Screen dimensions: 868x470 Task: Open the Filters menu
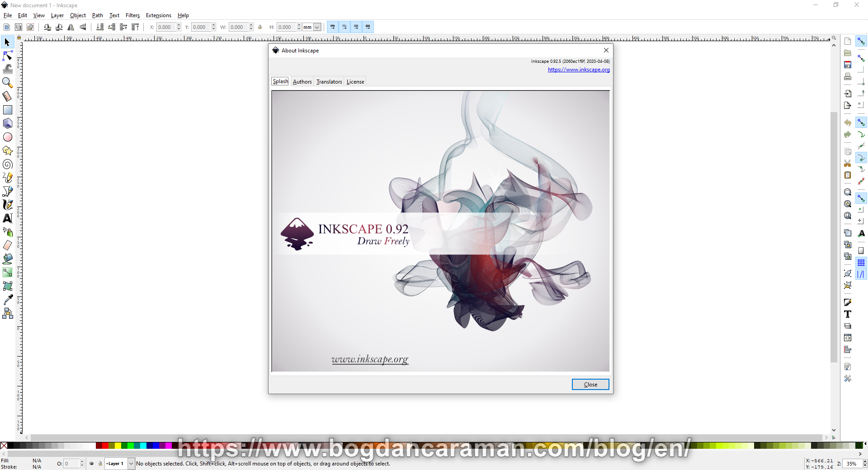(x=132, y=15)
